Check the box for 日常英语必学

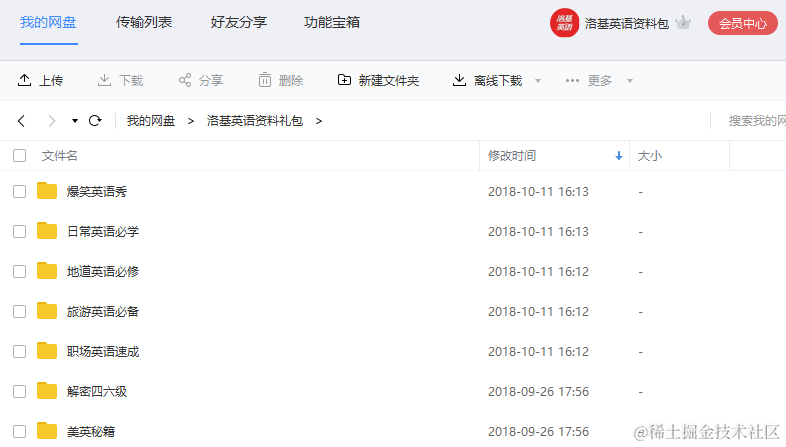point(20,232)
